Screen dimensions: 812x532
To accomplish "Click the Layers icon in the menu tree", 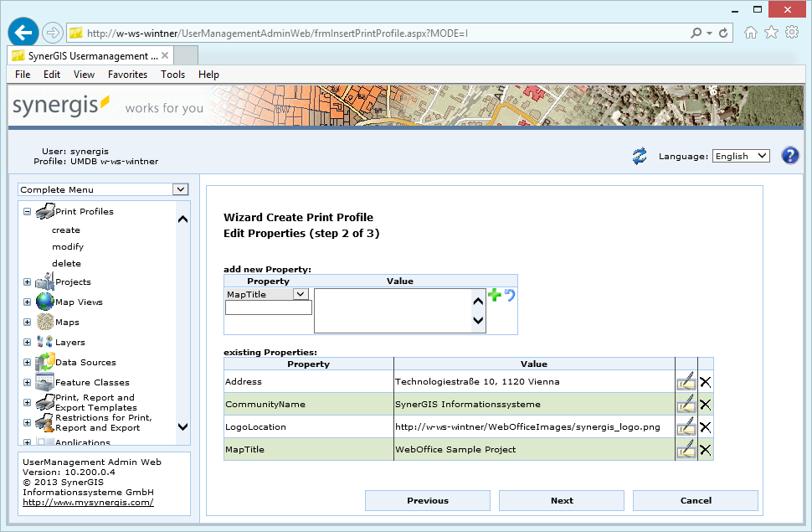I will [44, 341].
